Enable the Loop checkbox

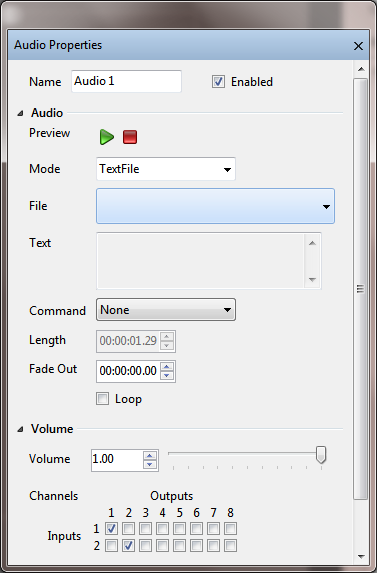click(x=102, y=399)
